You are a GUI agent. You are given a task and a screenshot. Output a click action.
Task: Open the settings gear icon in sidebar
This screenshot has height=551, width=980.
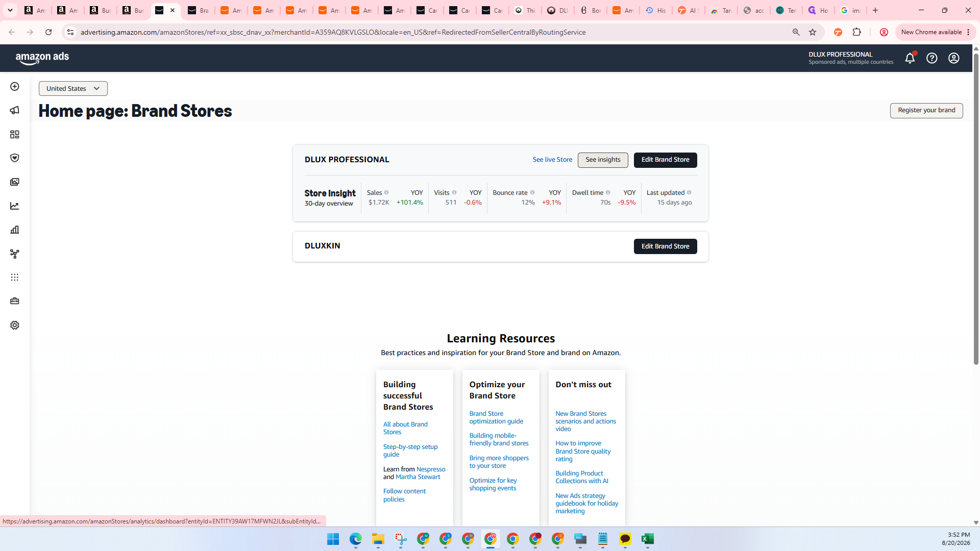coord(15,325)
